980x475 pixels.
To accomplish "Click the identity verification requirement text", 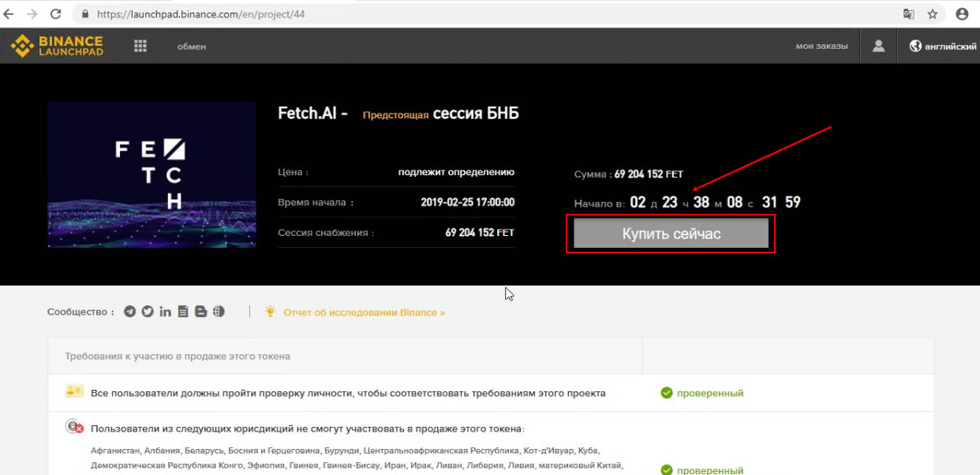I will 348,393.
